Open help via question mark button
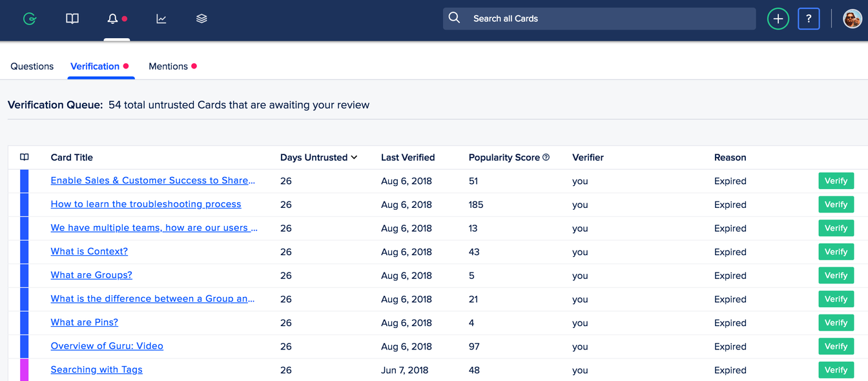The image size is (868, 381). (x=809, y=19)
